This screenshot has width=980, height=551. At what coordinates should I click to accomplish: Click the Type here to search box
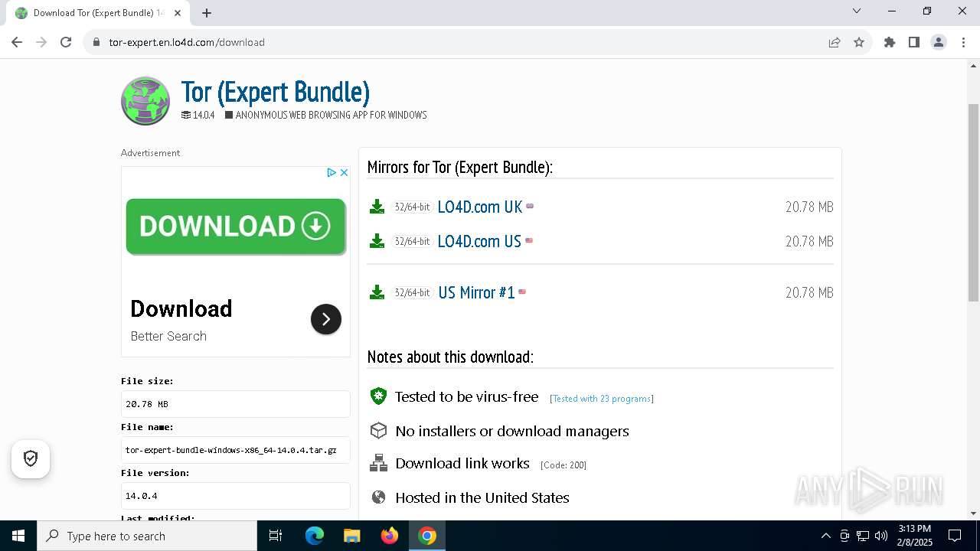tap(147, 536)
